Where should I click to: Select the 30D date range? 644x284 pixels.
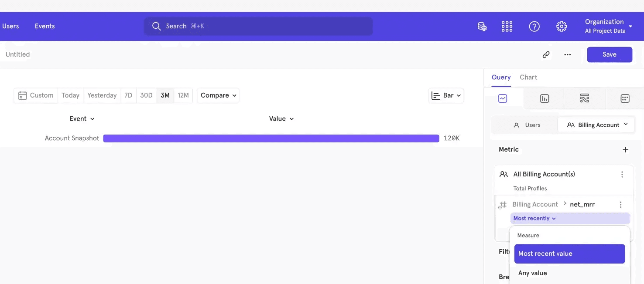pyautogui.click(x=146, y=95)
